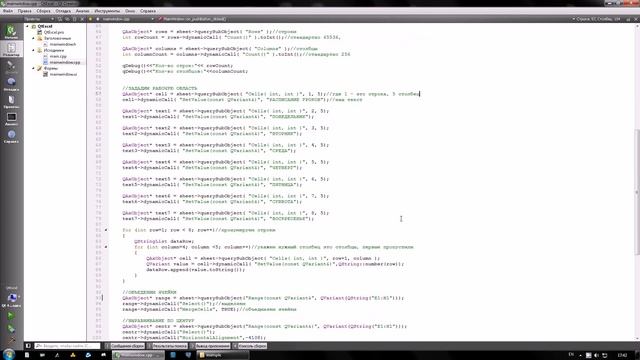Click the split project panel icon

click(74, 19)
